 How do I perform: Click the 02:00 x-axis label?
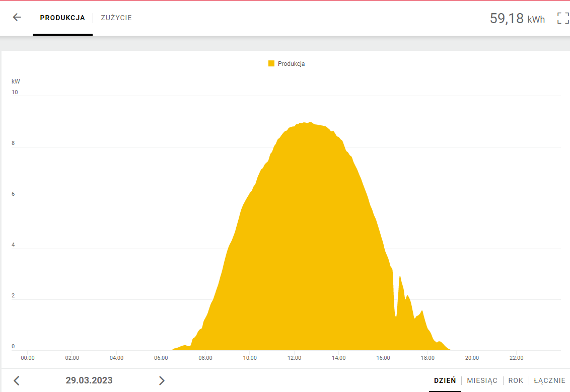(72, 358)
